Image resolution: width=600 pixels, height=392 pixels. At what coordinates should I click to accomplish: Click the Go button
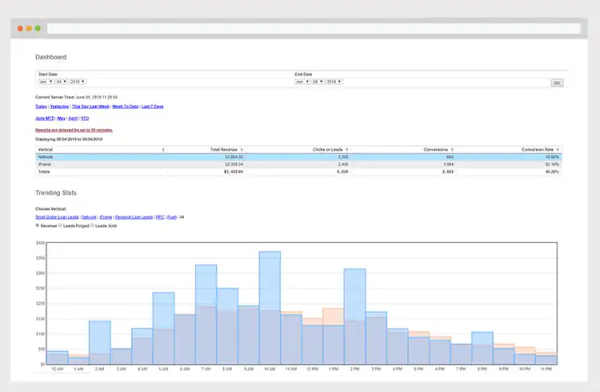pos(557,83)
